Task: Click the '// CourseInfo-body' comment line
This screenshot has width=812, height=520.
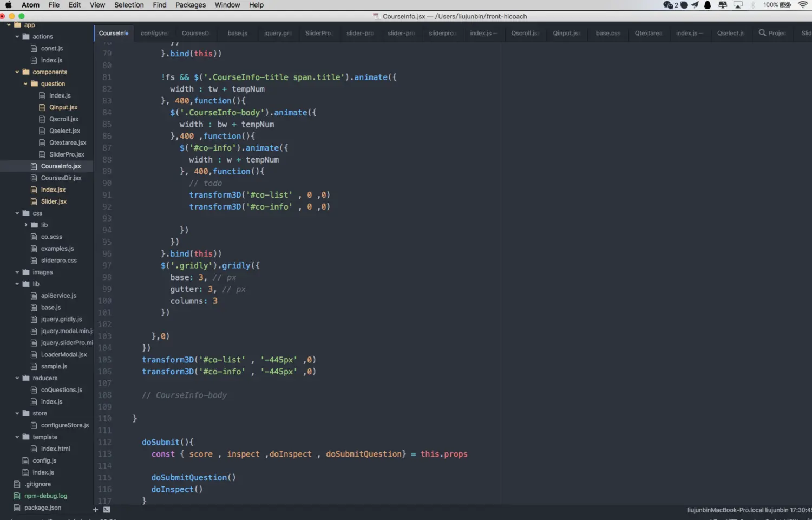Action: 184,395
